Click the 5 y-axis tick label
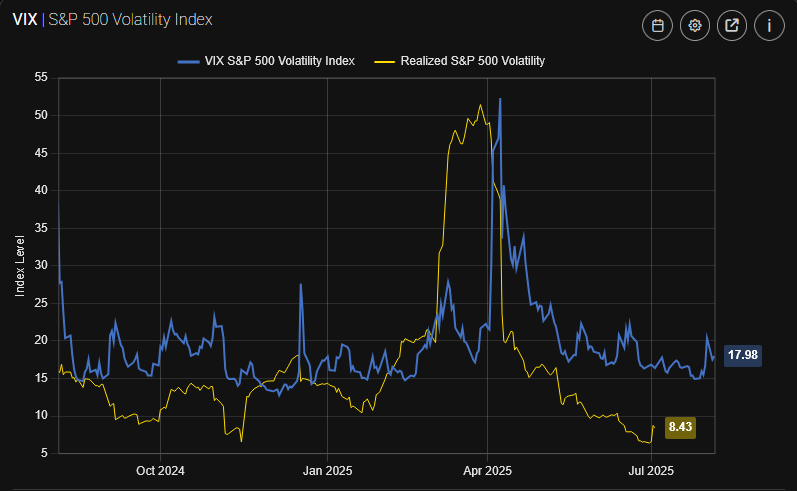 coord(45,453)
